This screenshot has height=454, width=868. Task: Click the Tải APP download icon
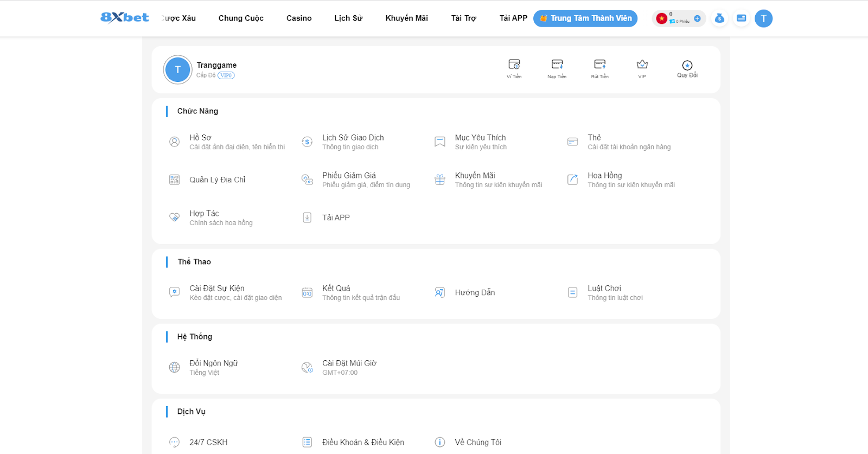[307, 218]
